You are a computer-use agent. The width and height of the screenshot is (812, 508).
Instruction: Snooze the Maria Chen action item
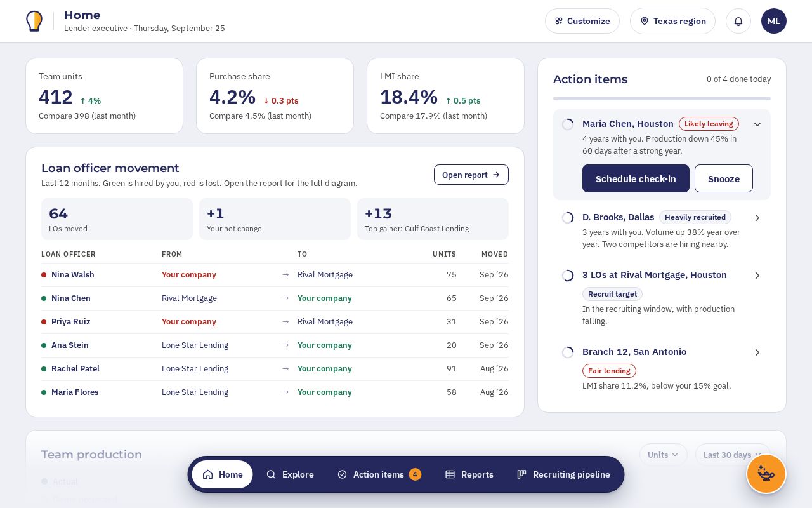pos(724,178)
